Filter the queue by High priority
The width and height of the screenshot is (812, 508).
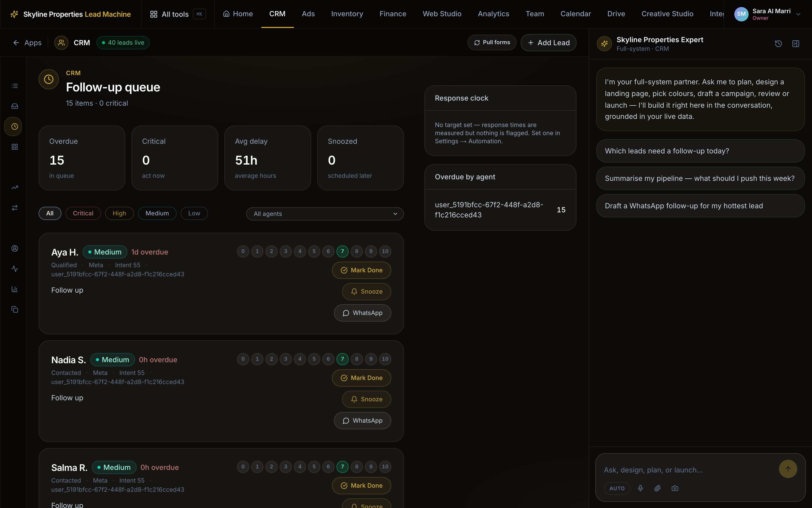tap(120, 213)
